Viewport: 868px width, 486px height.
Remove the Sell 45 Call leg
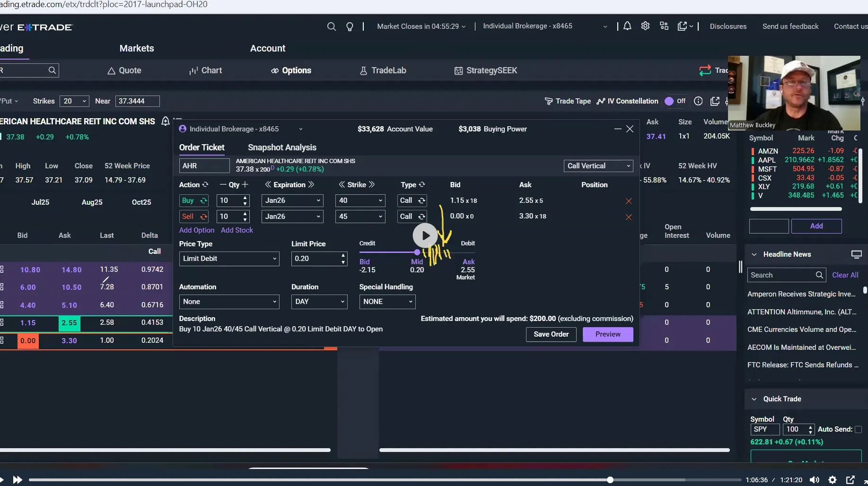tap(629, 217)
